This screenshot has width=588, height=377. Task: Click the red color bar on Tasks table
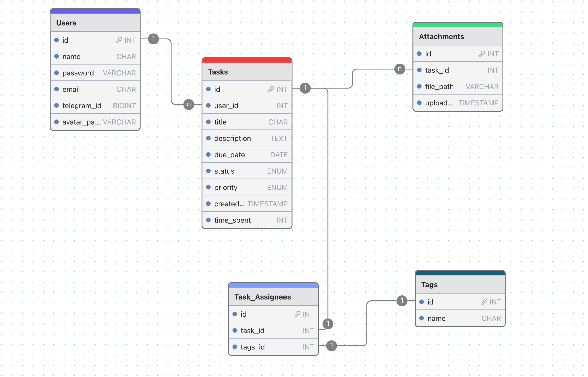coord(247,60)
